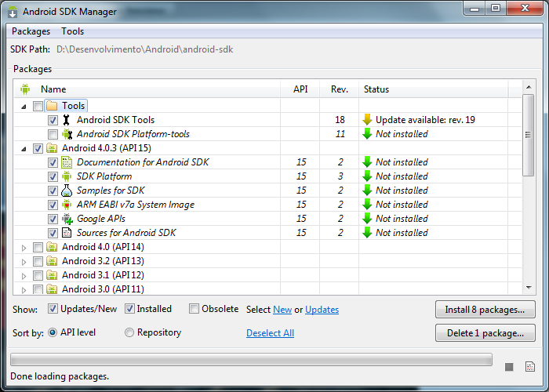This screenshot has height=392, width=549.
Task: Click the wrench icon for Android SDK Tools
Action: coord(66,120)
